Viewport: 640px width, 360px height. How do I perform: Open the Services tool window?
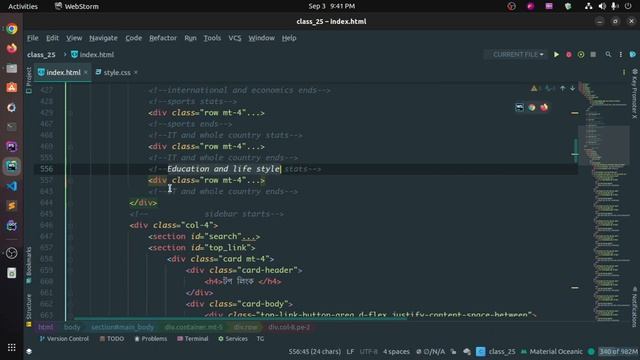tap(233, 339)
